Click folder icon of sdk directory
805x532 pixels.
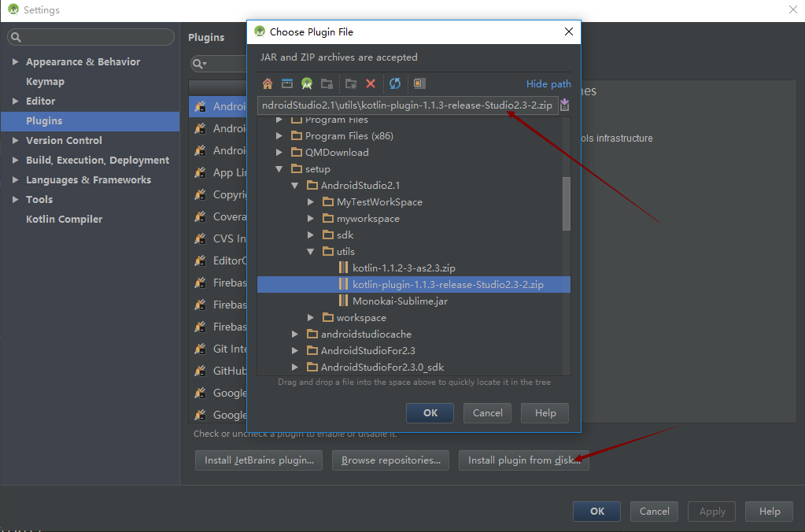point(328,235)
